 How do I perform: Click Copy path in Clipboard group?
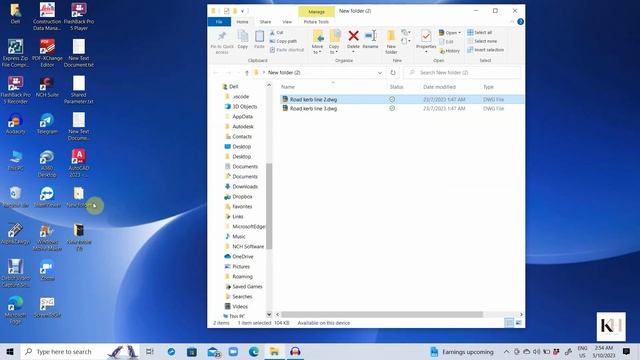(283, 41)
